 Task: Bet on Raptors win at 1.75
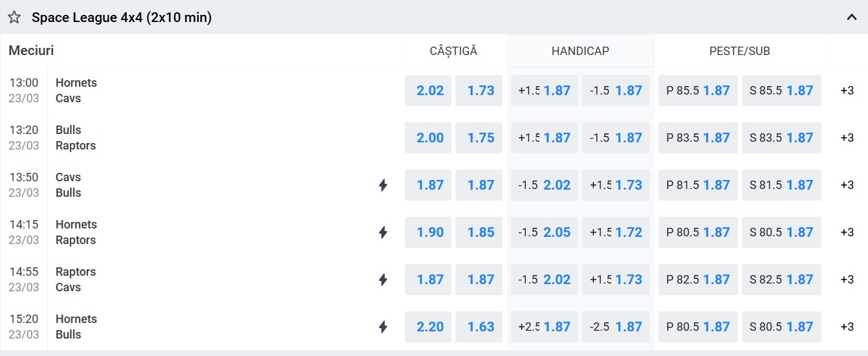[x=479, y=138]
